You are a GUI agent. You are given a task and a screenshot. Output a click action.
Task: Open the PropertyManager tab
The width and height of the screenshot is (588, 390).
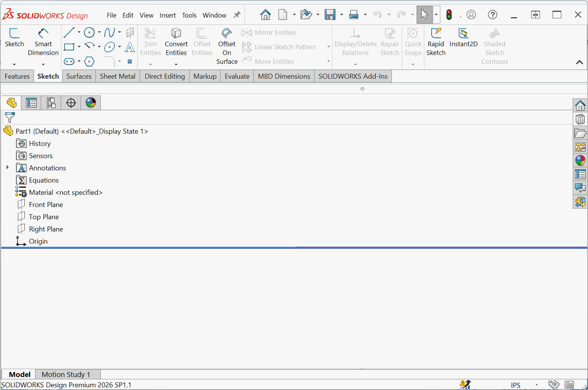tap(31, 103)
